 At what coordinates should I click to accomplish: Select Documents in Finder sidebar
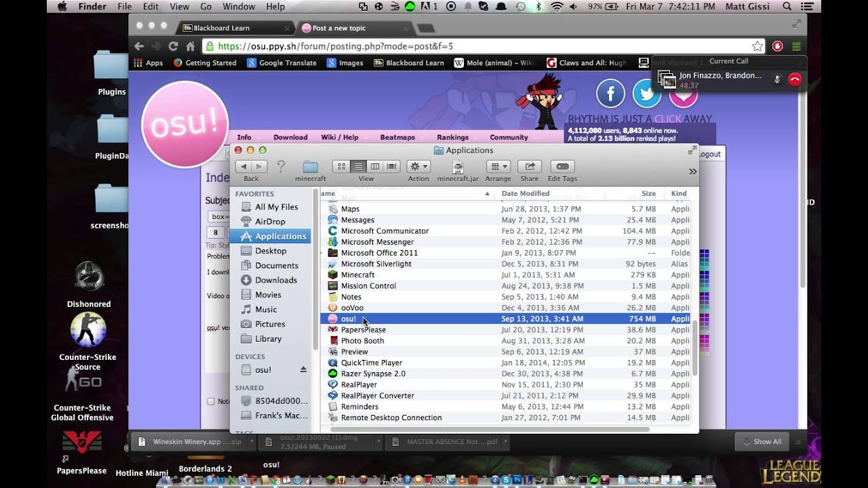(270, 266)
